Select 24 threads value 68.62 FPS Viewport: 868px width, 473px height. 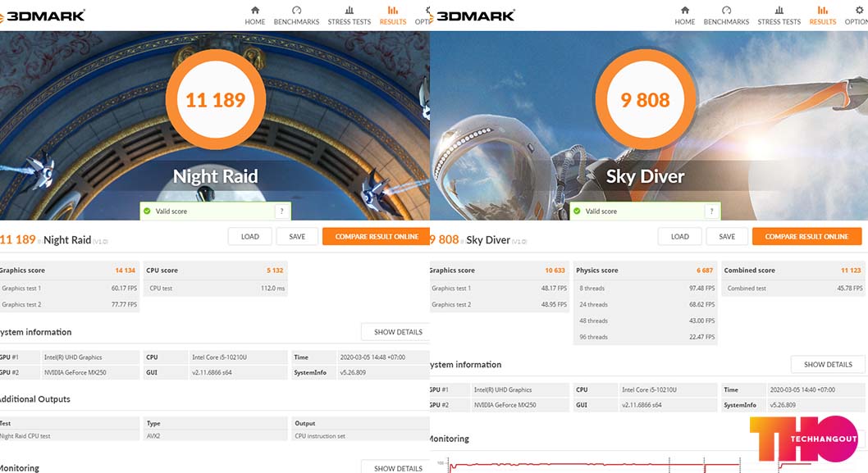coord(702,304)
